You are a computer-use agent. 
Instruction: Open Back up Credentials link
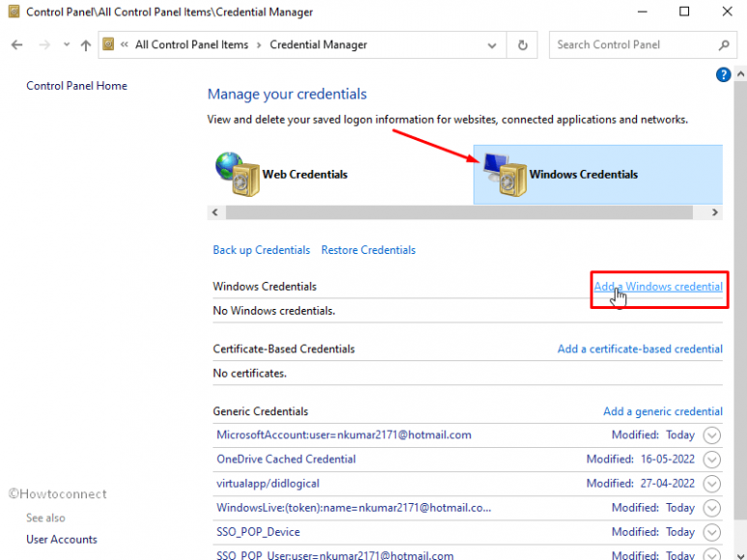click(x=261, y=250)
